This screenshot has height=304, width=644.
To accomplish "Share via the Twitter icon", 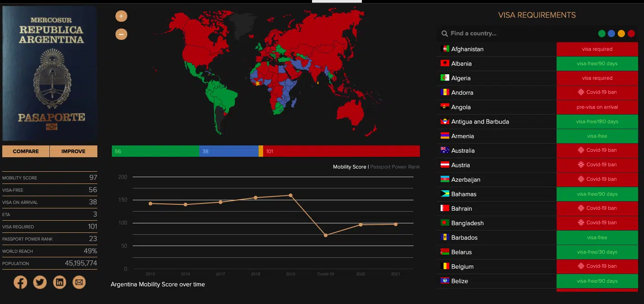I will click(x=40, y=282).
